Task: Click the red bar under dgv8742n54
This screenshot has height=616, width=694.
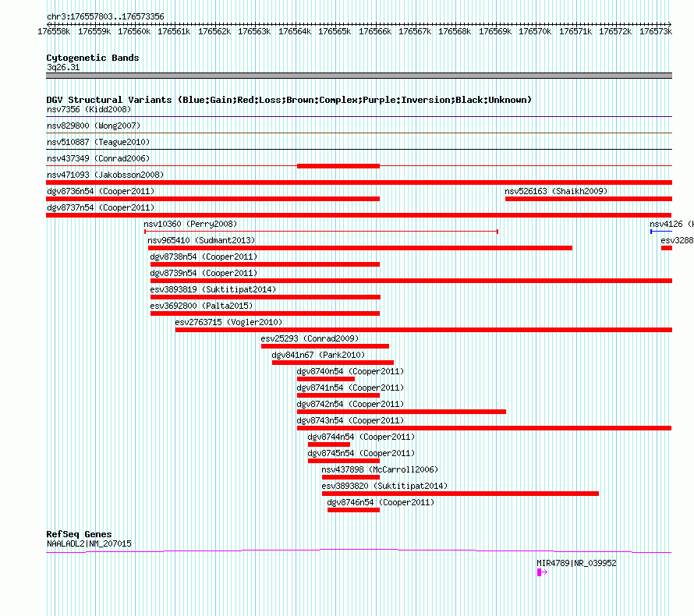Action: tap(402, 412)
